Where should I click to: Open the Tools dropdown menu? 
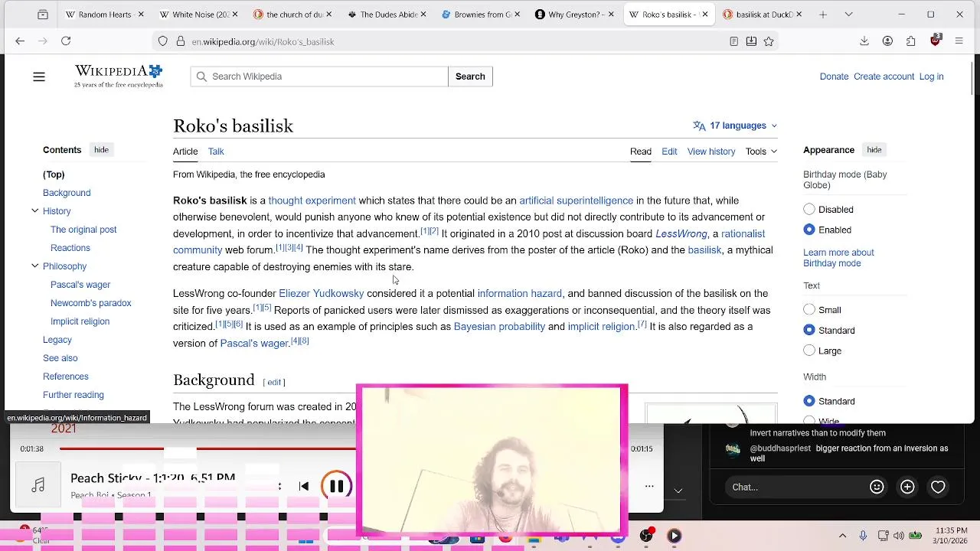(x=761, y=152)
